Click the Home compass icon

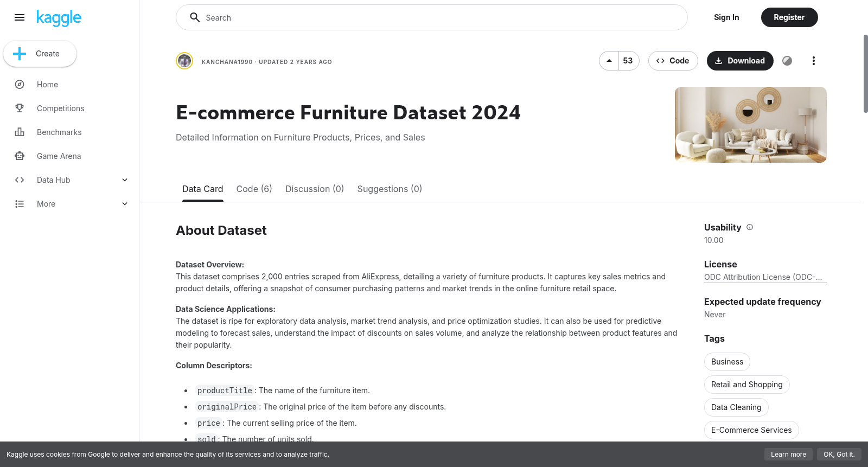pyautogui.click(x=20, y=85)
